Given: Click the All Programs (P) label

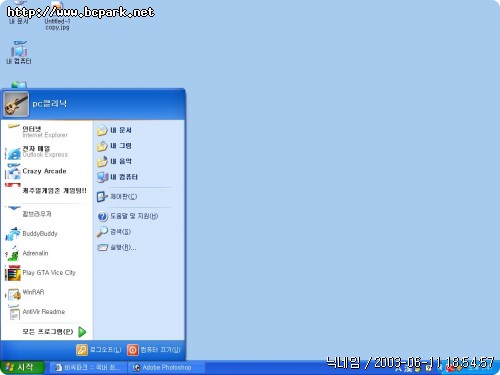Looking at the screenshot, I should tap(48, 332).
